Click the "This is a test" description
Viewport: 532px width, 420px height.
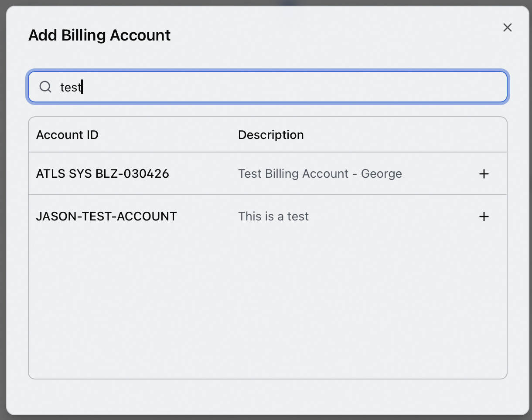(273, 217)
